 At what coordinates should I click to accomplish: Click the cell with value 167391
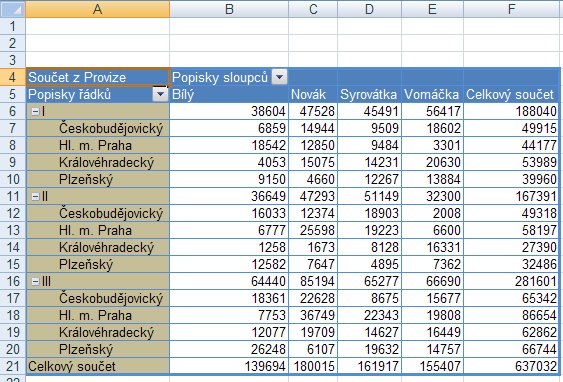pos(512,196)
